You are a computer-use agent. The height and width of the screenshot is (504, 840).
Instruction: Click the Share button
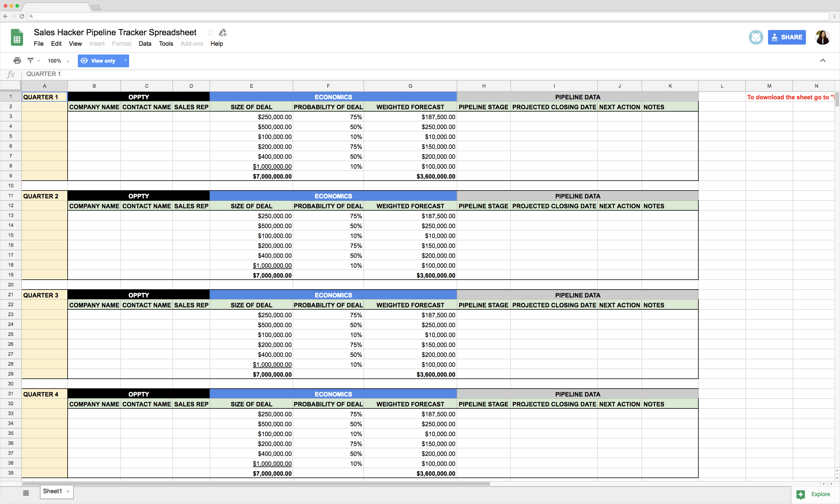tap(787, 37)
